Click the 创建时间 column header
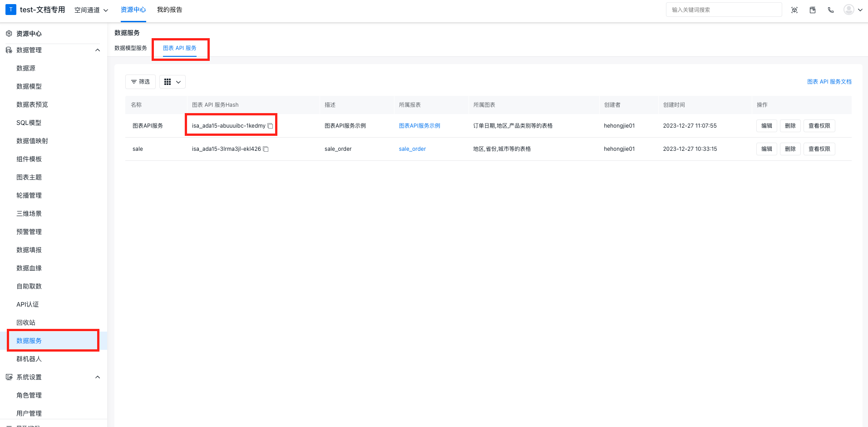This screenshot has width=868, height=427. (x=674, y=105)
